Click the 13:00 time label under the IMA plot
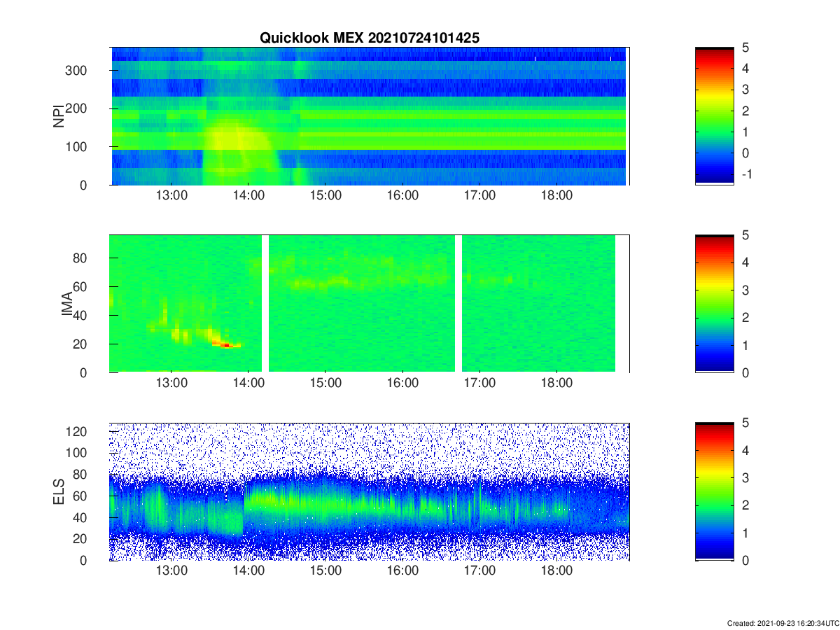This screenshot has height=630, width=840. [x=171, y=383]
